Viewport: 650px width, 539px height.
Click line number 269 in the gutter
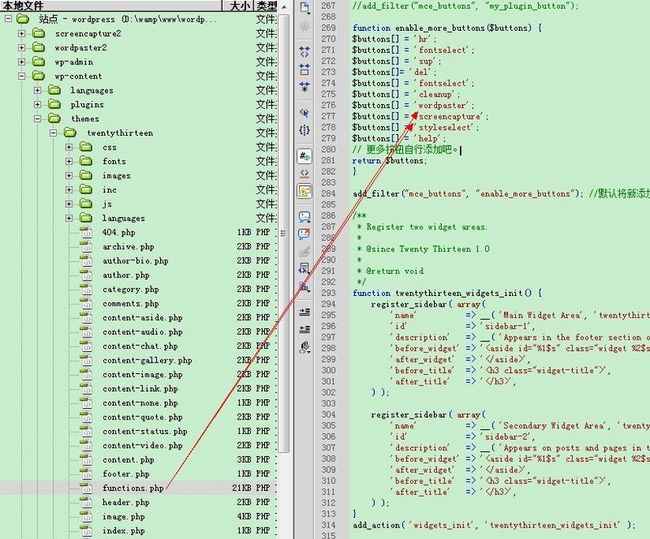tap(328, 28)
